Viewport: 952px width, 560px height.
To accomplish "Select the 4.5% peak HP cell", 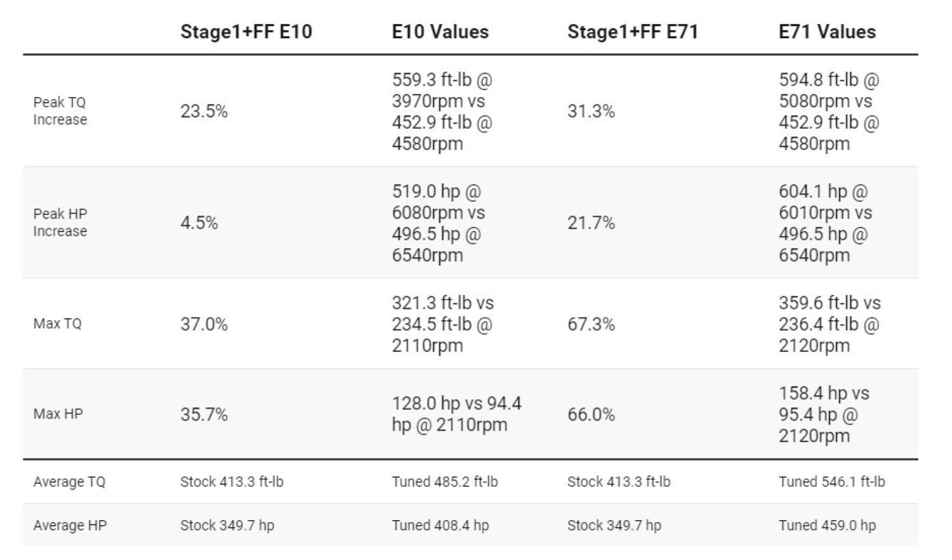I will pyautogui.click(x=199, y=223).
